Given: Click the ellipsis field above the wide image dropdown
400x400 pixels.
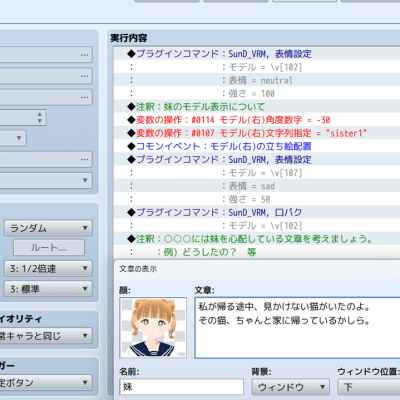Looking at the screenshot, I should (x=46, y=159).
